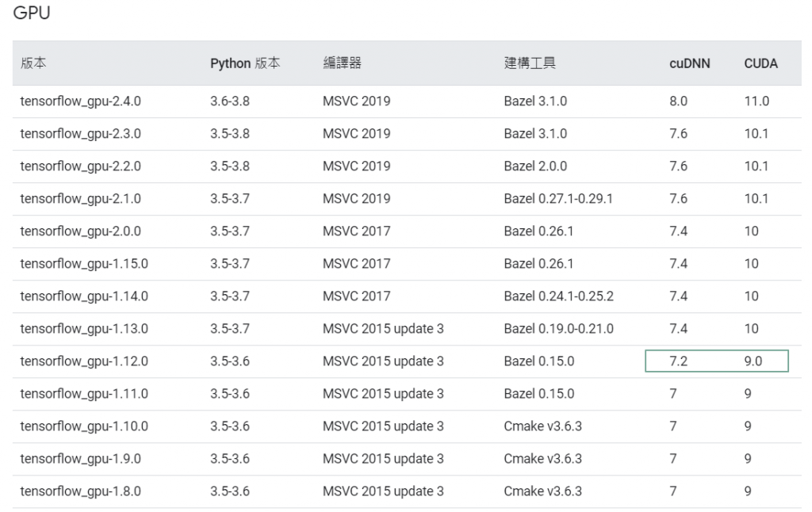The image size is (812, 512).
Task: Click CUDA 10.1 in the 2.1.0 row
Action: tap(756, 199)
